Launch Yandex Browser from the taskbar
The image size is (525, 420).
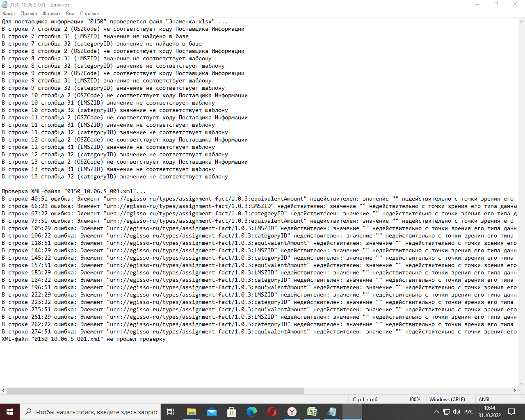(x=292, y=412)
